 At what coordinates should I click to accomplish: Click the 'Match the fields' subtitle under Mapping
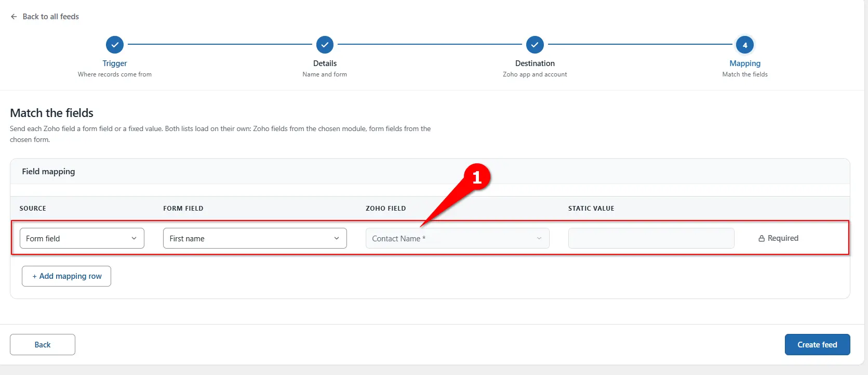pos(745,74)
